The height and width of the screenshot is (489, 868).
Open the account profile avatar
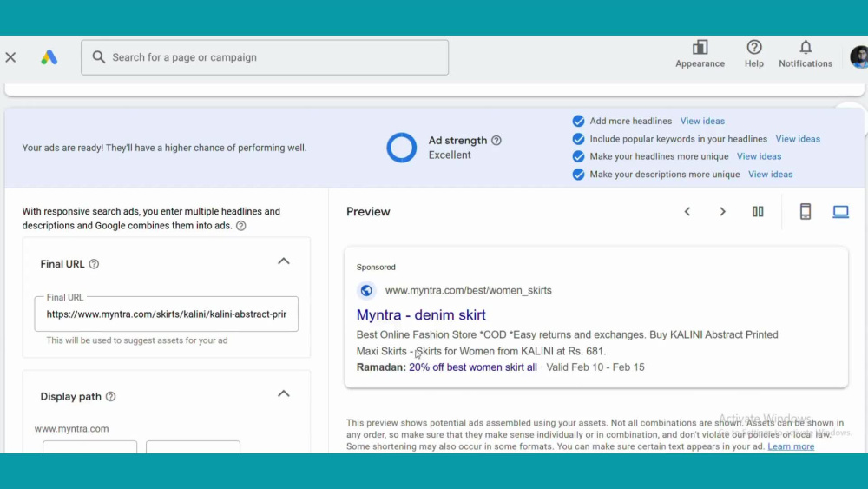[x=858, y=57]
